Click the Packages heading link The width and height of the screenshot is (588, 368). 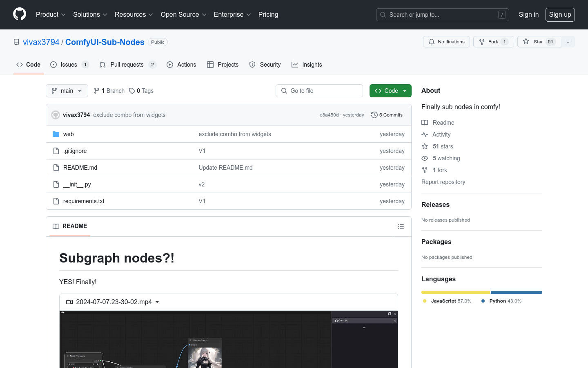coord(436,242)
